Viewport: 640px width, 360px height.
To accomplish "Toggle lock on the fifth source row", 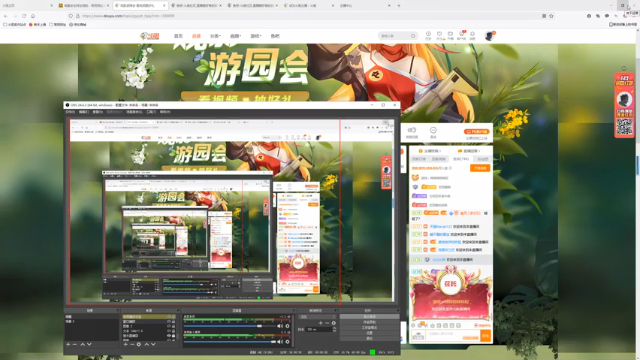I will coord(173,336).
